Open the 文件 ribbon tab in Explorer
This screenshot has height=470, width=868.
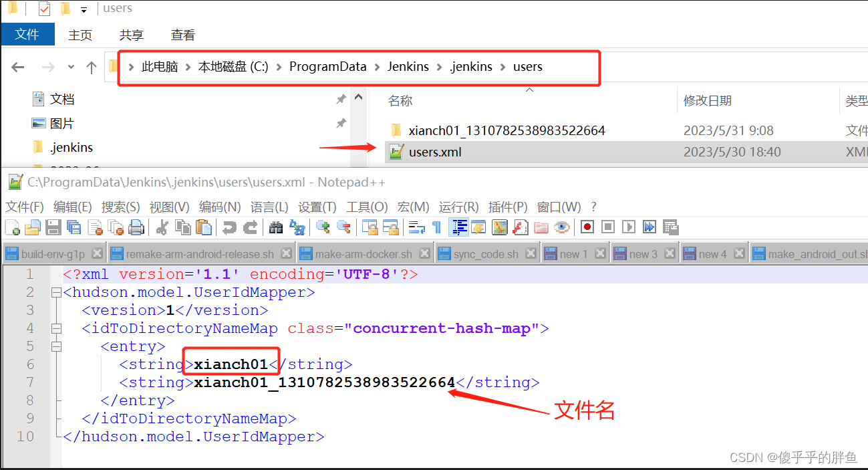coord(27,34)
